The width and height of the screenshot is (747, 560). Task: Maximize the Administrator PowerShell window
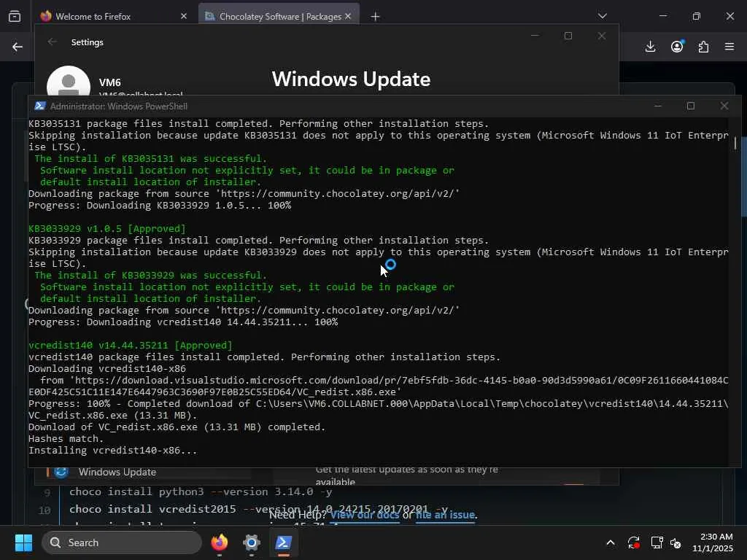[691, 106]
